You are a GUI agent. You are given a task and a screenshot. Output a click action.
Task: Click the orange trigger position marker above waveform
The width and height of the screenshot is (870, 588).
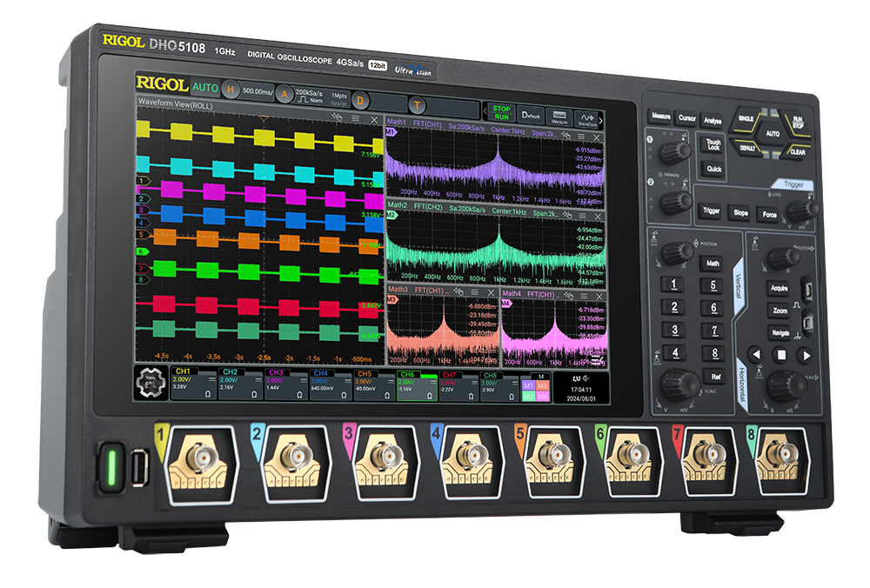pos(264,118)
